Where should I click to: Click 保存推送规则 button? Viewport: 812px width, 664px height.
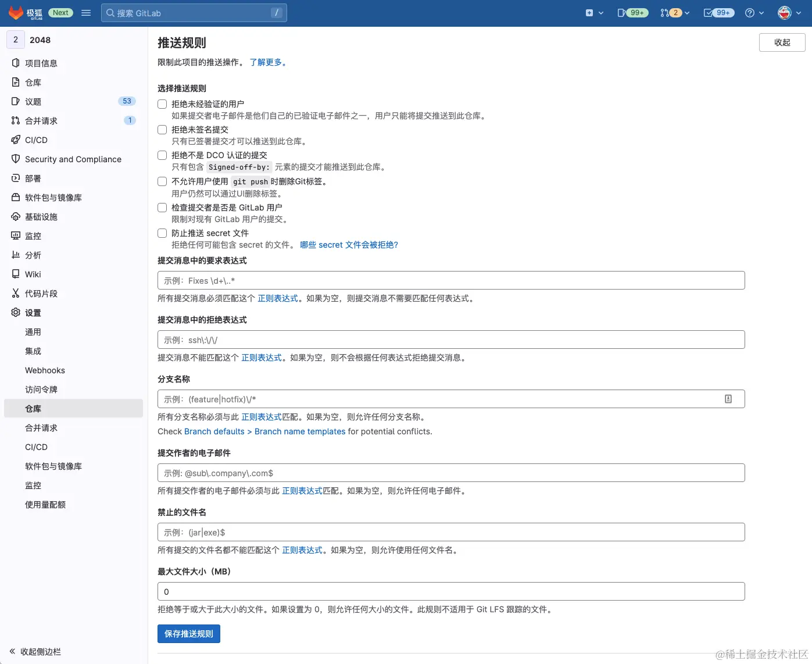188,634
